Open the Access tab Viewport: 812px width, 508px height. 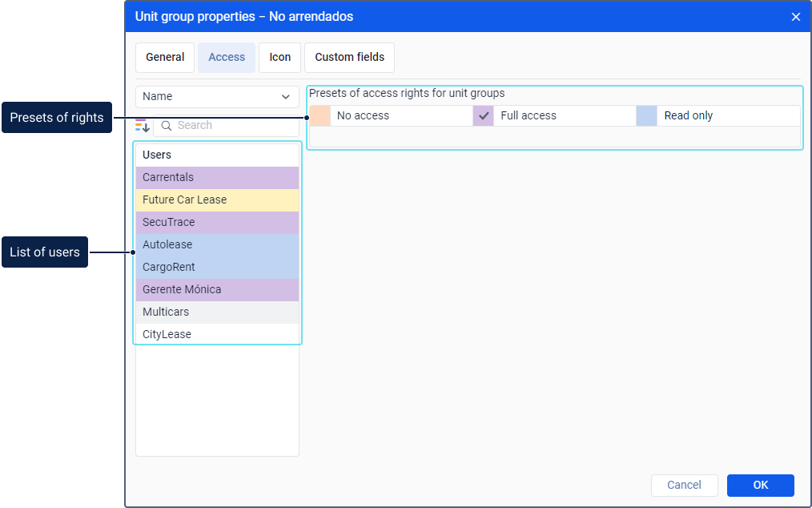tap(227, 58)
